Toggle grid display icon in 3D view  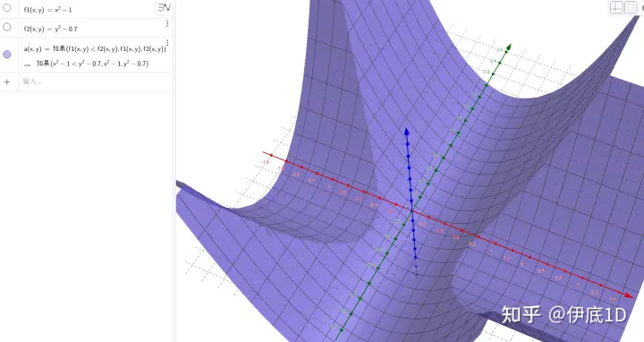point(631,7)
